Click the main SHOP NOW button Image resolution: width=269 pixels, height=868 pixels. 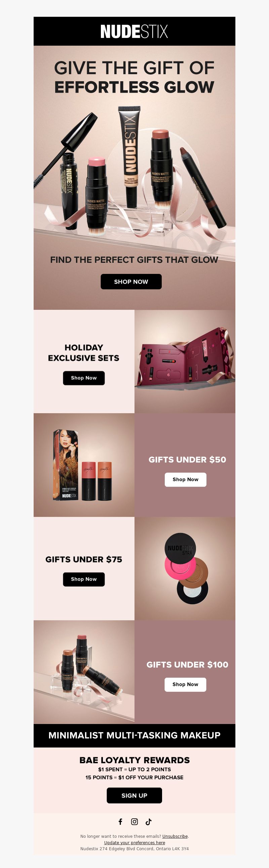[131, 282]
